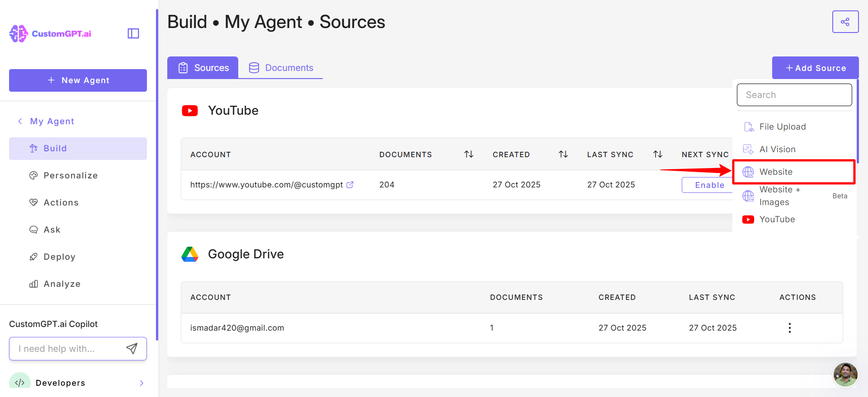Select AI Vision from source list
This screenshot has width=868, height=397.
tap(794, 149)
